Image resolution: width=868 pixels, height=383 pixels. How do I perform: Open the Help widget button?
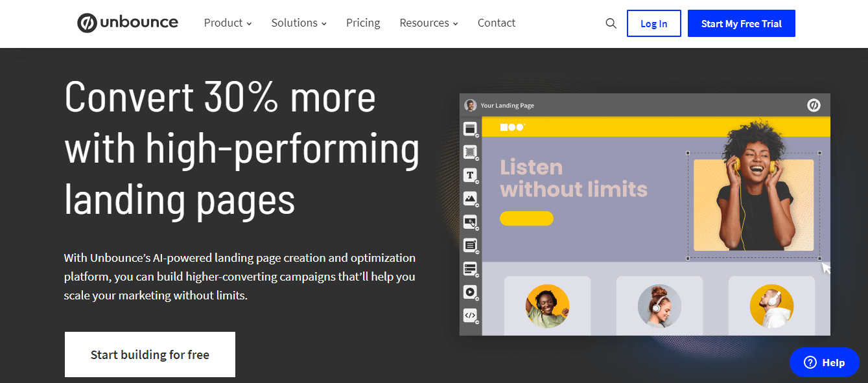pyautogui.click(x=824, y=362)
